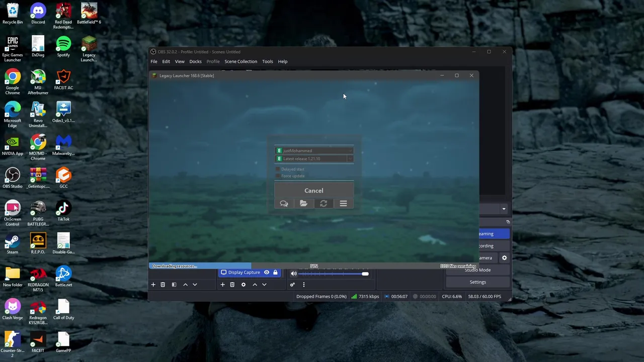Open OBS View menu
Viewport: 644px width, 362px height.
180,61
